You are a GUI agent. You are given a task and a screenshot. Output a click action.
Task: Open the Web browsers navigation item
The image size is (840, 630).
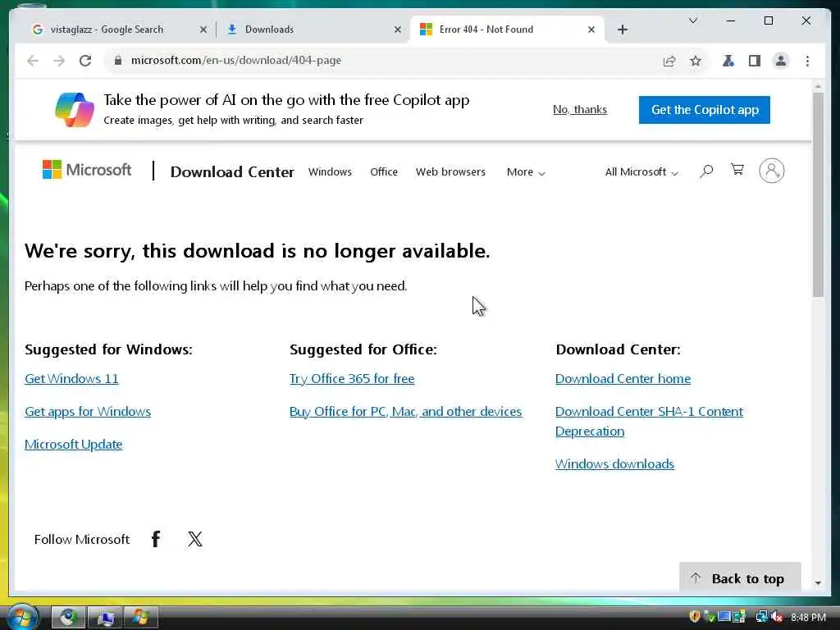[x=450, y=172]
